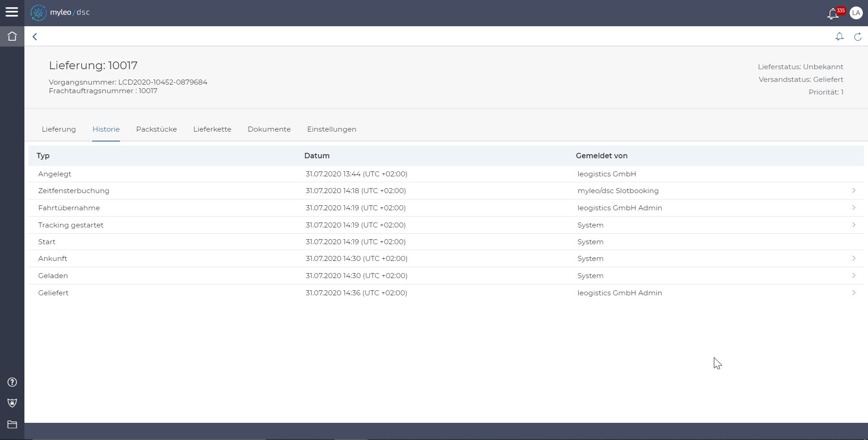
Task: Open the LA user avatar menu
Action: pos(856,13)
